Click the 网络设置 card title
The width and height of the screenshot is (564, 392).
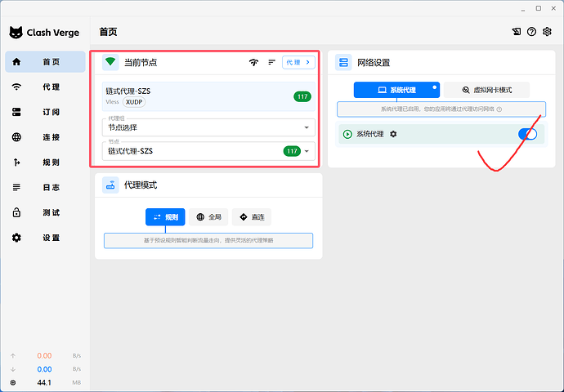(x=374, y=63)
